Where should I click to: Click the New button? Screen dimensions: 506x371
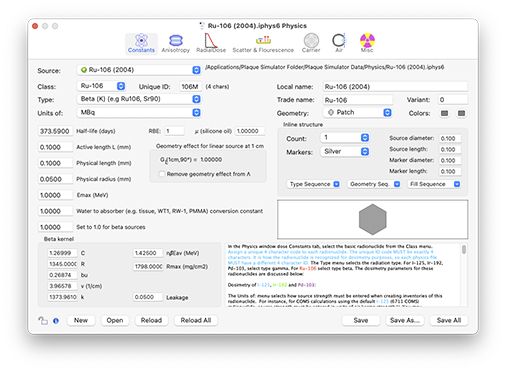[x=81, y=320]
